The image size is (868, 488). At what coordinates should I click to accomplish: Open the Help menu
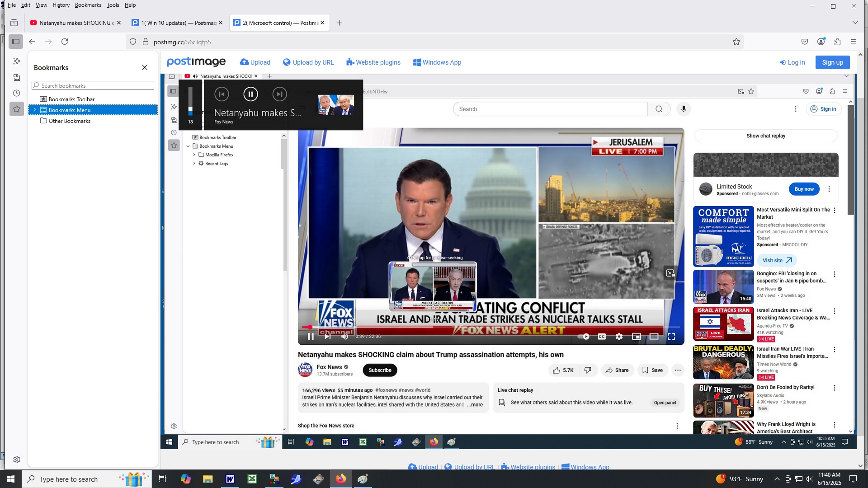130,5
